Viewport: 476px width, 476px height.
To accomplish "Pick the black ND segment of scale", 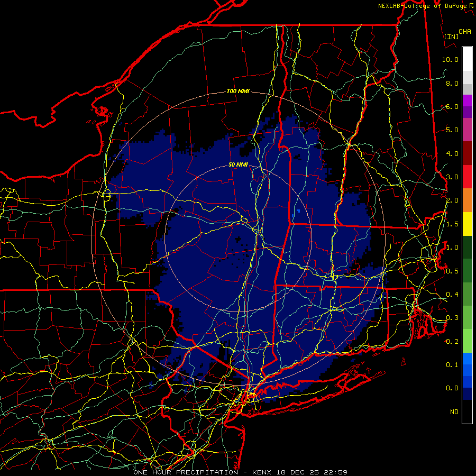I will pos(467,411).
